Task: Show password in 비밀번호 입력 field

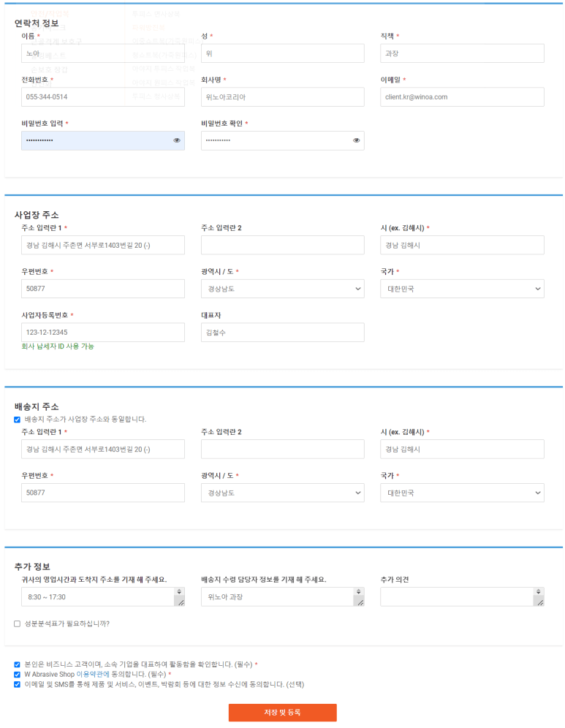Action: 177,140
